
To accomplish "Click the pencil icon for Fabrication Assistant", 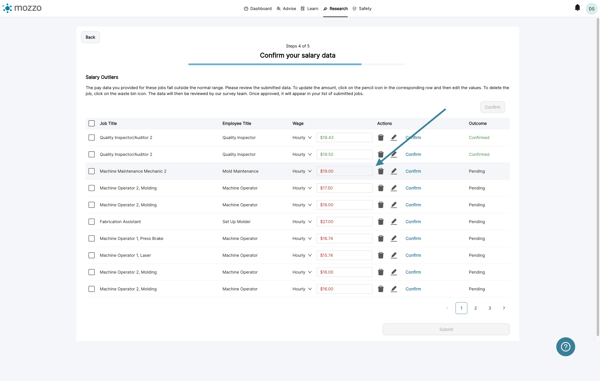I will (394, 221).
